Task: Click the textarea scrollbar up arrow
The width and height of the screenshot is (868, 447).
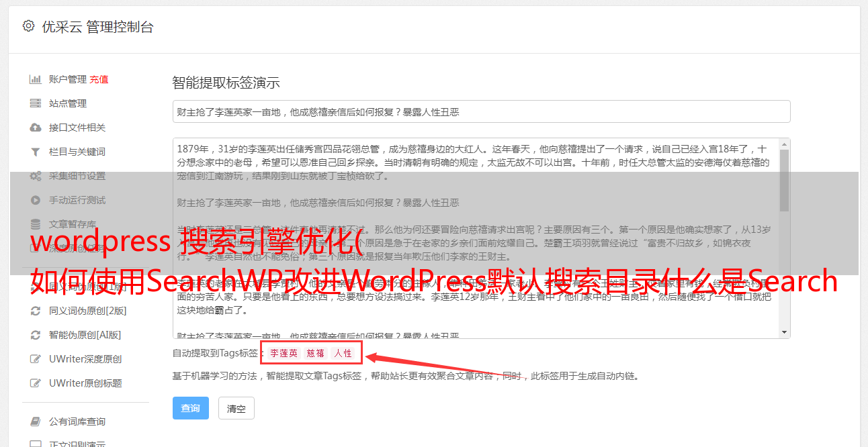Action: tap(784, 144)
